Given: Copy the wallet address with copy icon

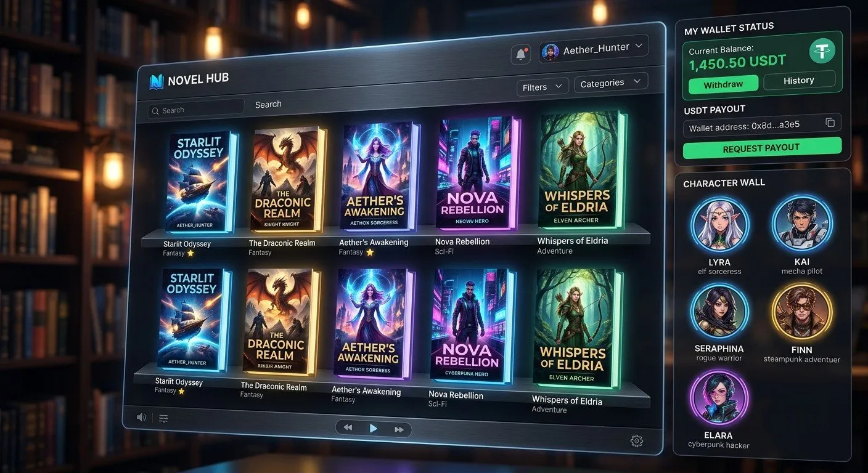Looking at the screenshot, I should (x=830, y=123).
